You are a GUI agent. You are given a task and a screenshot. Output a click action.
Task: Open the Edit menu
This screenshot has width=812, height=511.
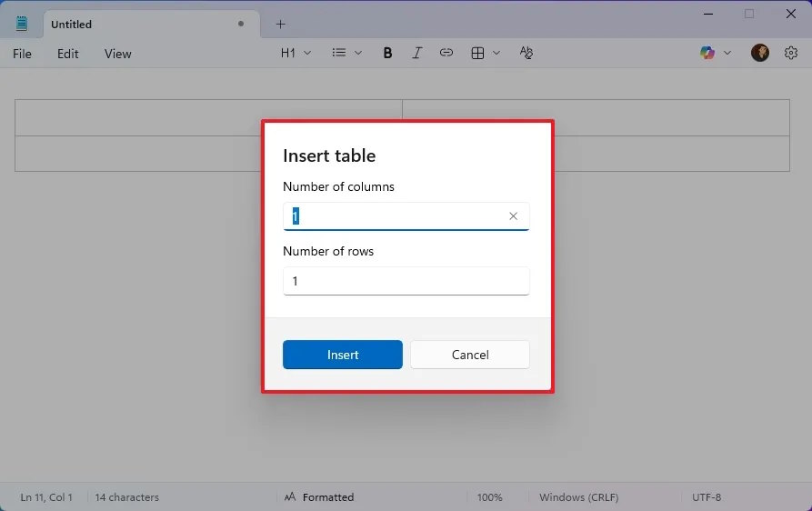tap(68, 54)
